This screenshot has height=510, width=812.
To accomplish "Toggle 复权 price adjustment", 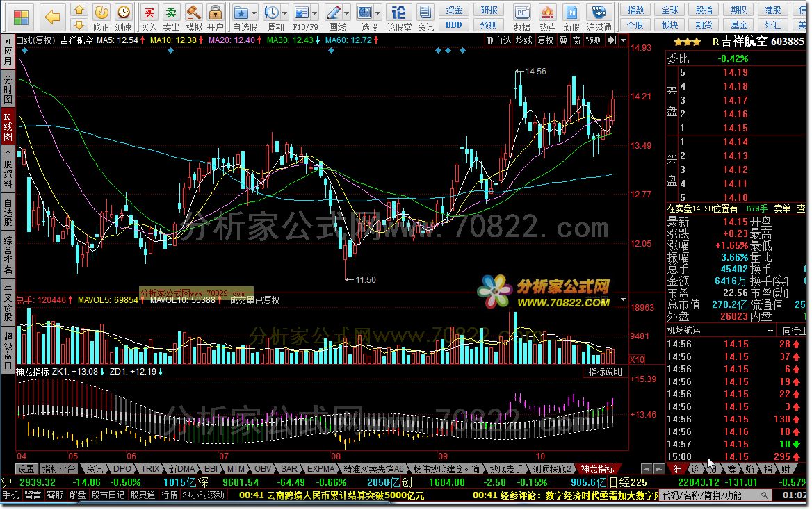I will tap(545, 40).
